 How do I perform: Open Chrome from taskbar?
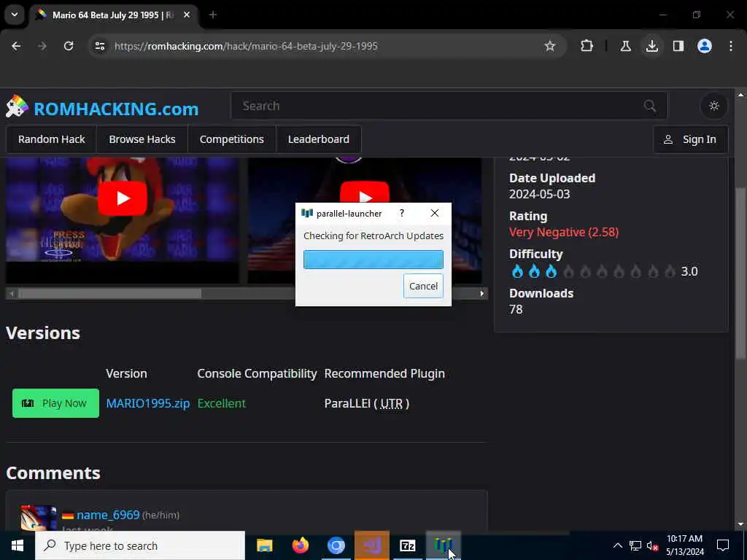pos(336,545)
